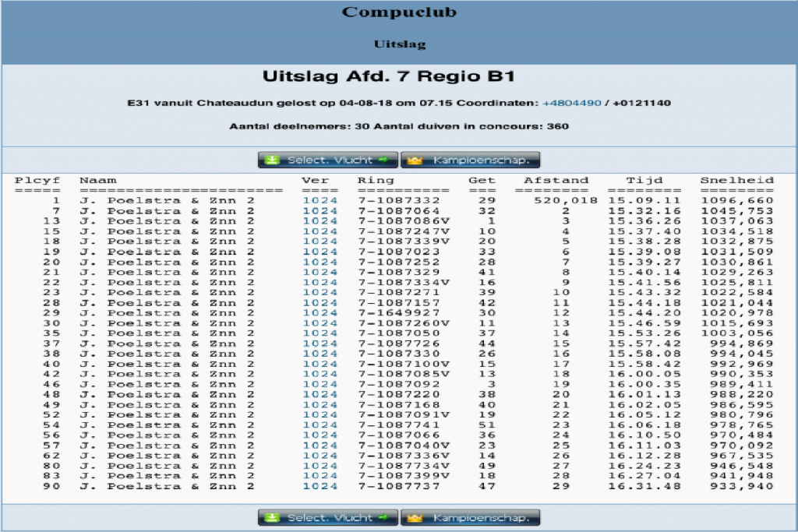Follow 1024 link for ring 7-1087023

click(320, 252)
